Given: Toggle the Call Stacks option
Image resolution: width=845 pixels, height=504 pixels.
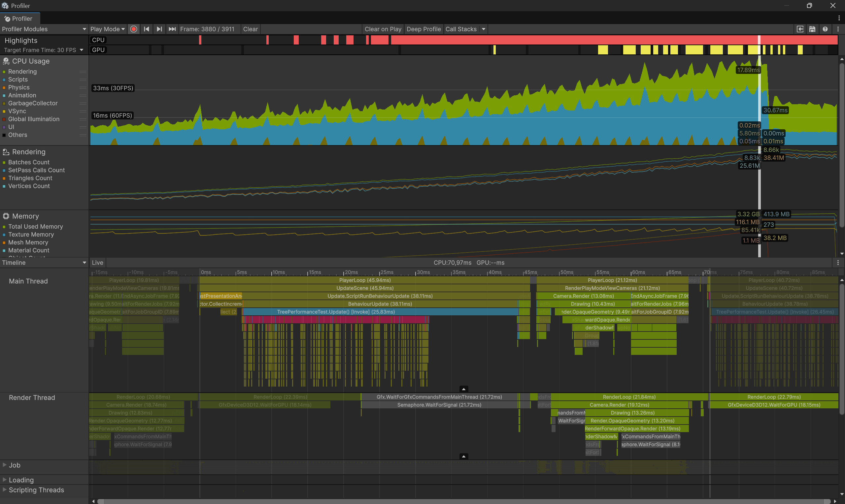Looking at the screenshot, I should pos(461,29).
